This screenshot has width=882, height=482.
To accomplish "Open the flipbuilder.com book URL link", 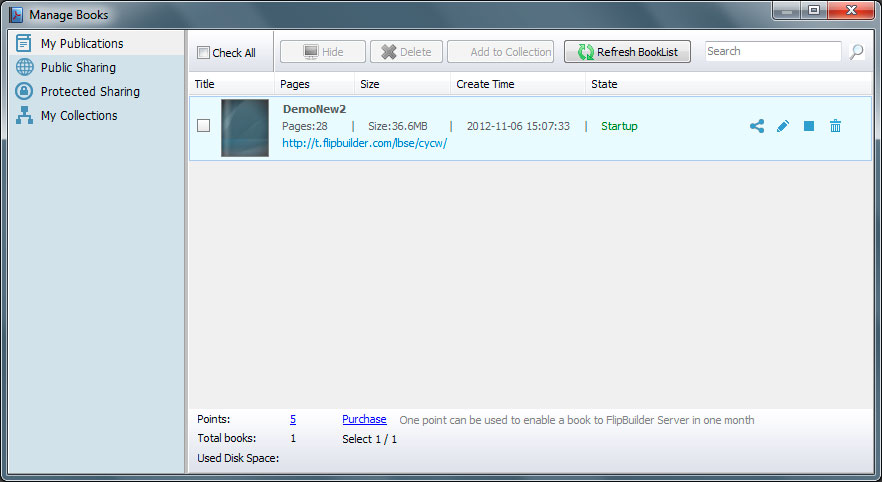I will (x=364, y=143).
